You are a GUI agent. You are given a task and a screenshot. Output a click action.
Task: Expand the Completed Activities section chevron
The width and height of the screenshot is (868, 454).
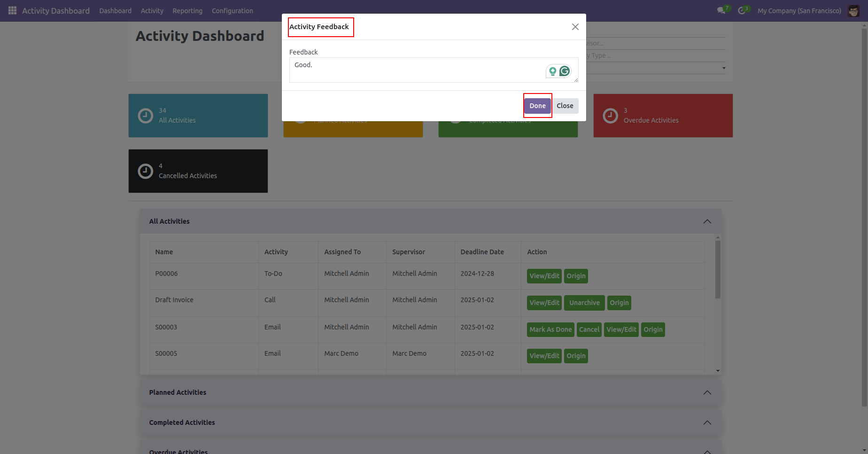[707, 423]
